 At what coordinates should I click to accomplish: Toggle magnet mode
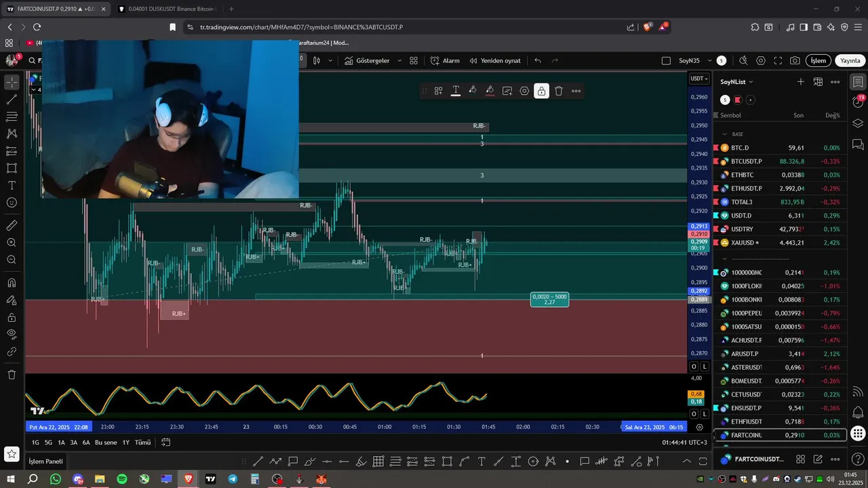12,283
